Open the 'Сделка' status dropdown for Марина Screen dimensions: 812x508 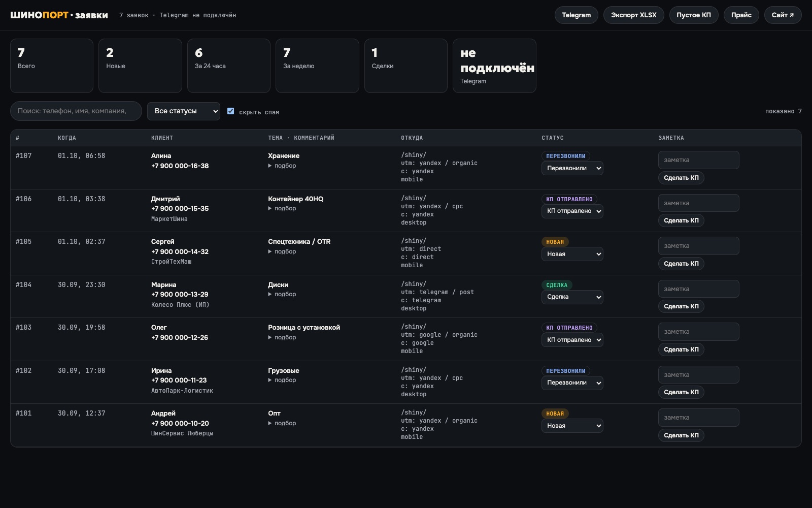coord(572,297)
